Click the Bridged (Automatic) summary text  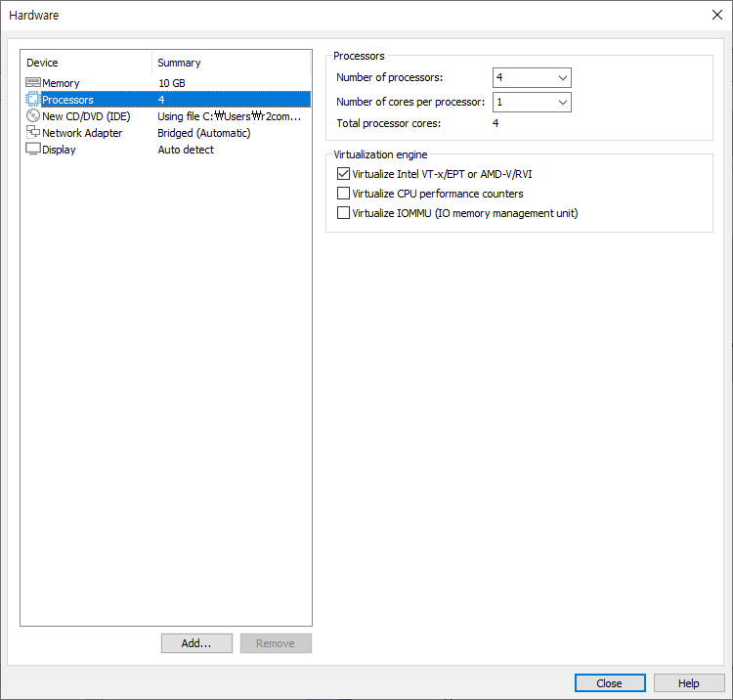(x=204, y=133)
